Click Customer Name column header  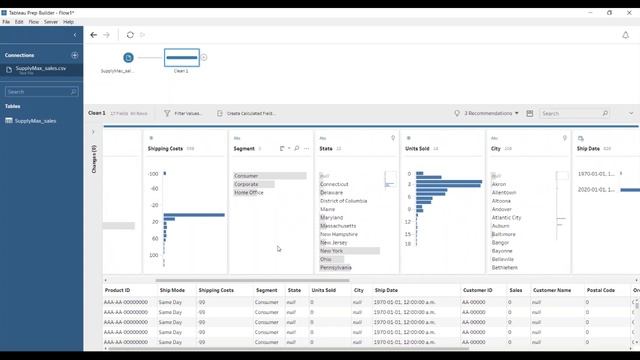[552, 290]
